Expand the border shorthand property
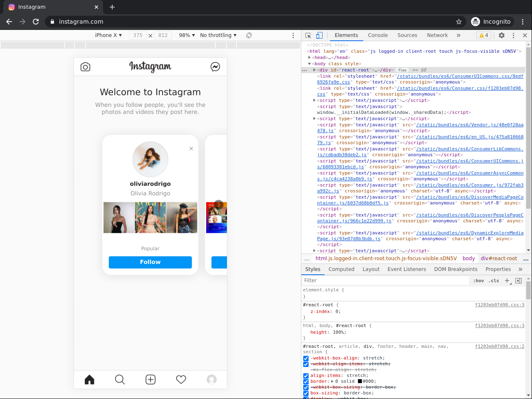 point(332,382)
